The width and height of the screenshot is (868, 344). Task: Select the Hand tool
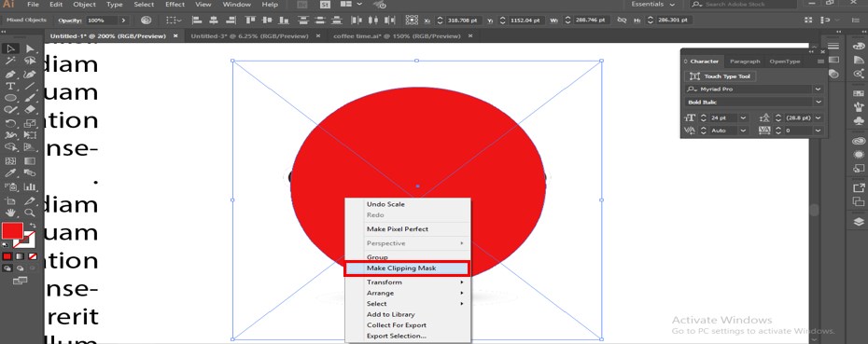click(10, 213)
